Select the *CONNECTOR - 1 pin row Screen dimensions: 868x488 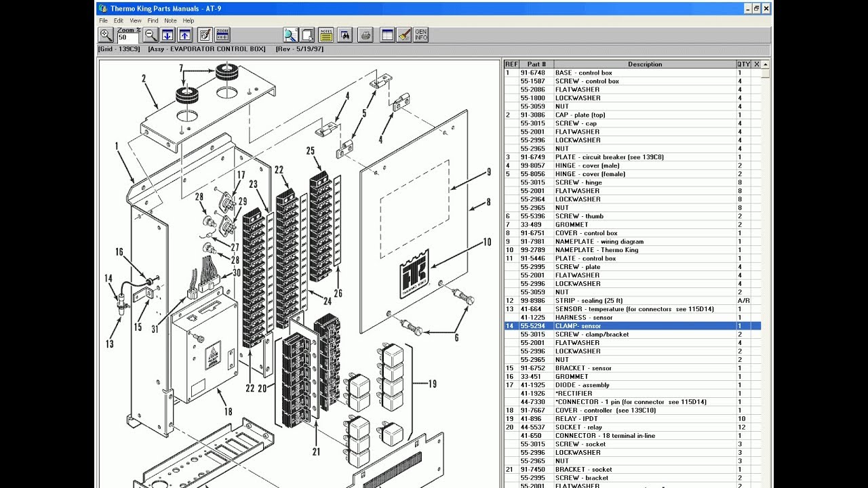pos(633,402)
